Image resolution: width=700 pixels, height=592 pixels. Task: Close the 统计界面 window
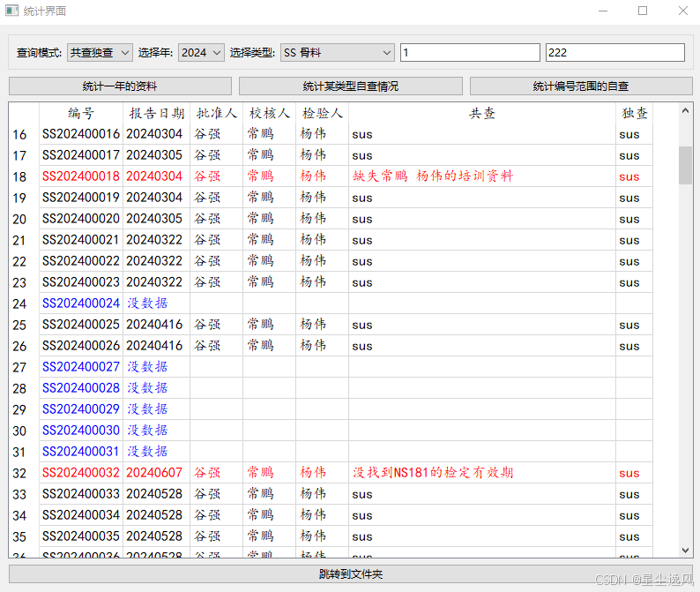pyautogui.click(x=683, y=11)
